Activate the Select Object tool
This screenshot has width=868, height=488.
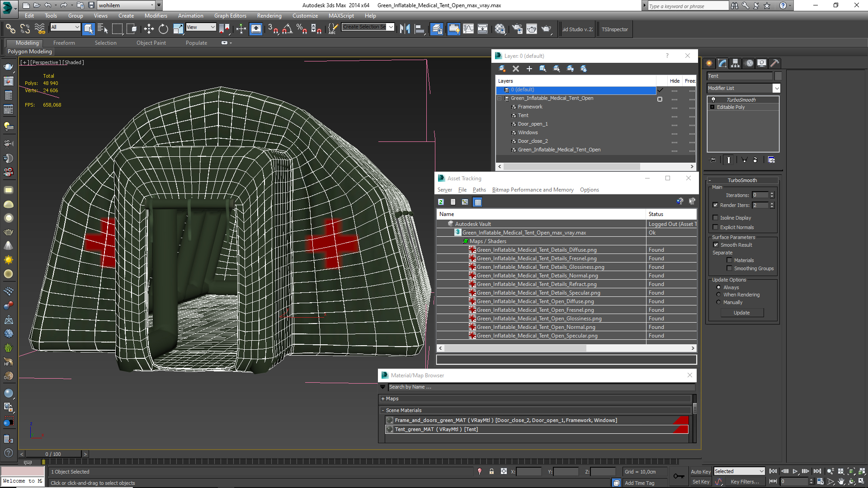[x=89, y=29]
